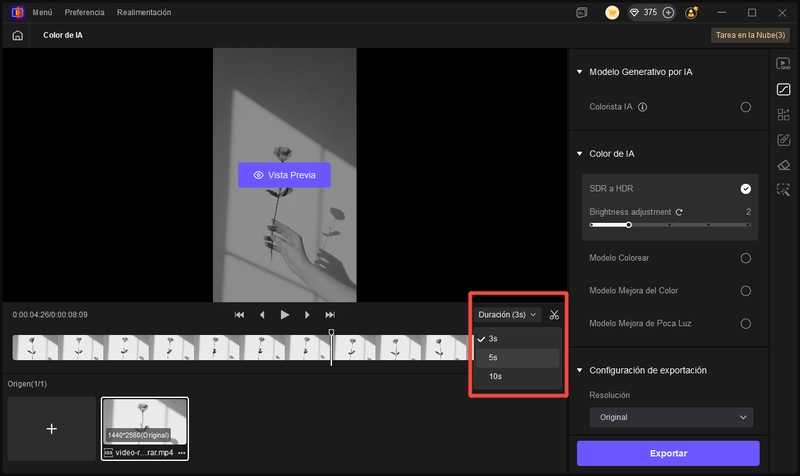Go to the home screen icon
This screenshot has height=476, width=800.
tap(17, 35)
